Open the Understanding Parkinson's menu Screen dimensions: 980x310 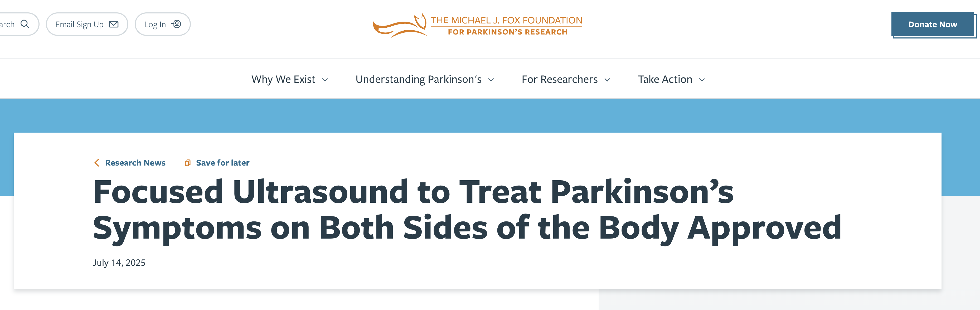418,79
